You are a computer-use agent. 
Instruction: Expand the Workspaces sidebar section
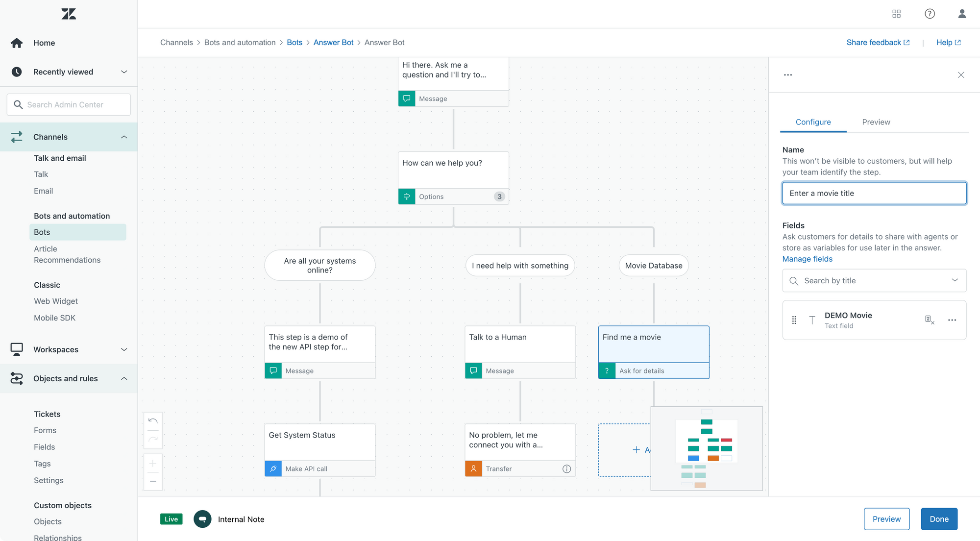point(124,349)
